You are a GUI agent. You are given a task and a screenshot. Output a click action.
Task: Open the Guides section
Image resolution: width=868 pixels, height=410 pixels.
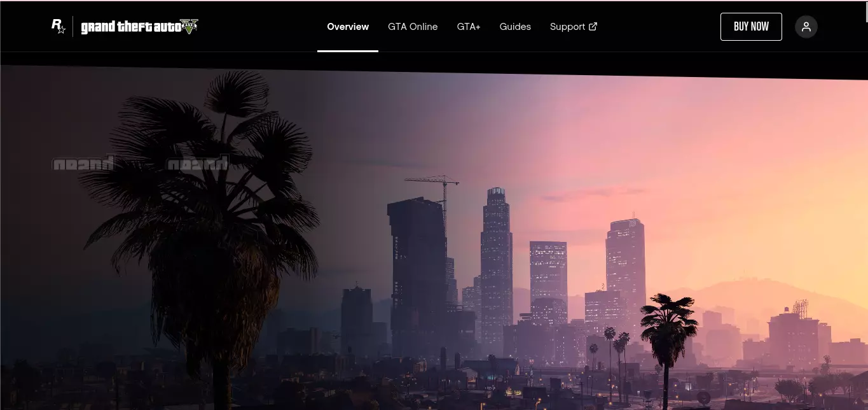(515, 27)
